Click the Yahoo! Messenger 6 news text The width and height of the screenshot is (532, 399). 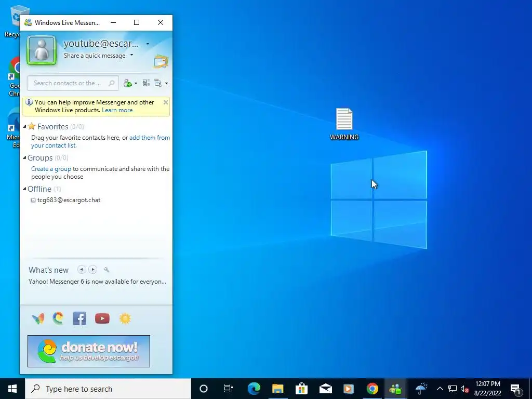[97, 282]
